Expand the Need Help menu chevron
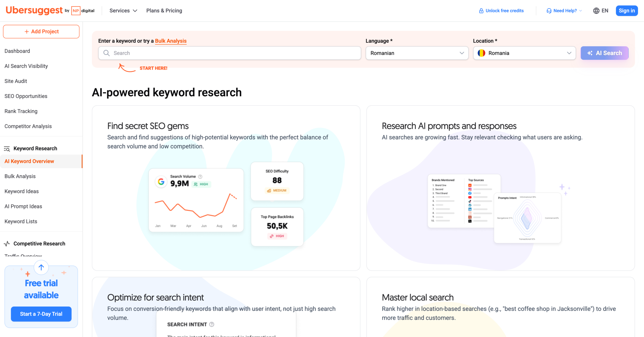 click(x=581, y=11)
